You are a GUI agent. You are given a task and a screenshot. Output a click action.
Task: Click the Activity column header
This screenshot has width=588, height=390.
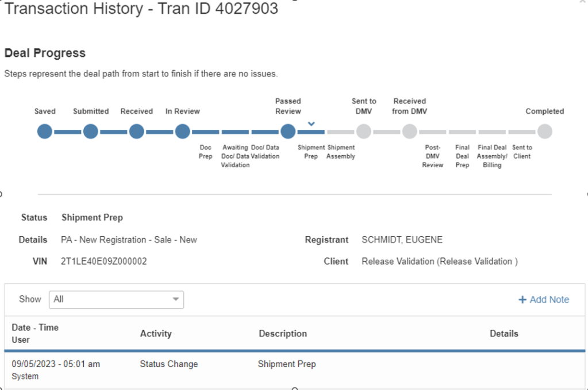point(156,333)
